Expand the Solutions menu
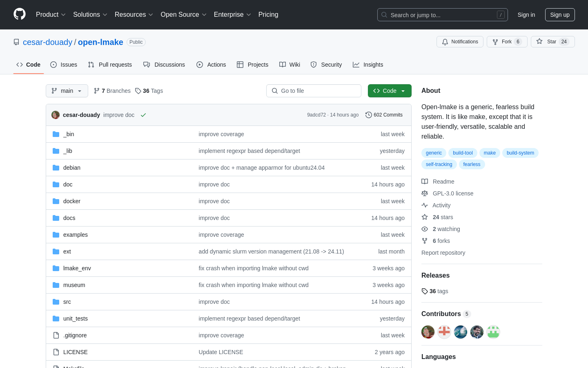Viewport: 588px width, 368px height. coord(90,14)
